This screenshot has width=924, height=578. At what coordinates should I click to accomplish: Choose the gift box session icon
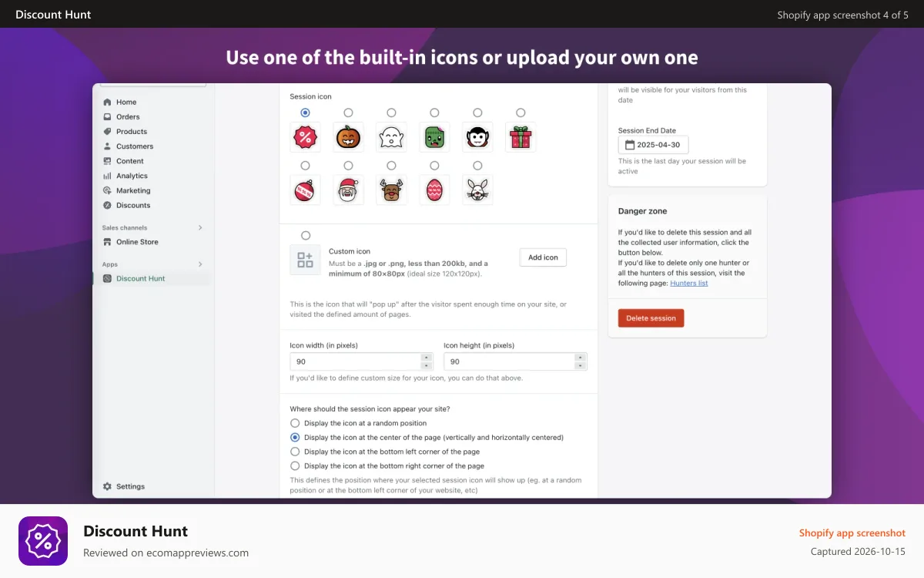tap(521, 137)
